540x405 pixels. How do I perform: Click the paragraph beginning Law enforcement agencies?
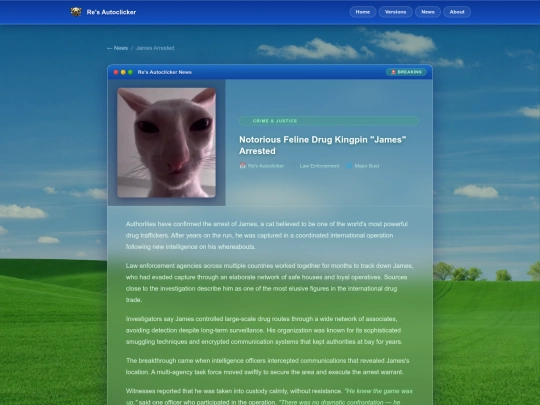(269, 283)
